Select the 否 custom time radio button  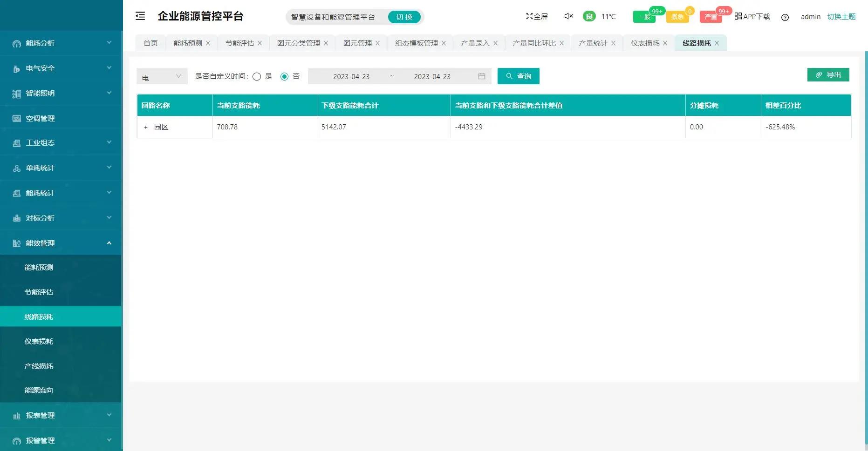284,76
